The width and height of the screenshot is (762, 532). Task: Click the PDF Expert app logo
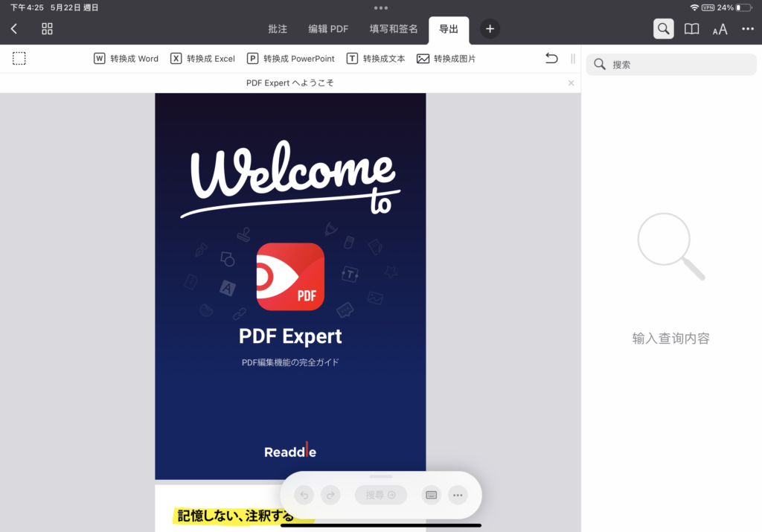(290, 277)
